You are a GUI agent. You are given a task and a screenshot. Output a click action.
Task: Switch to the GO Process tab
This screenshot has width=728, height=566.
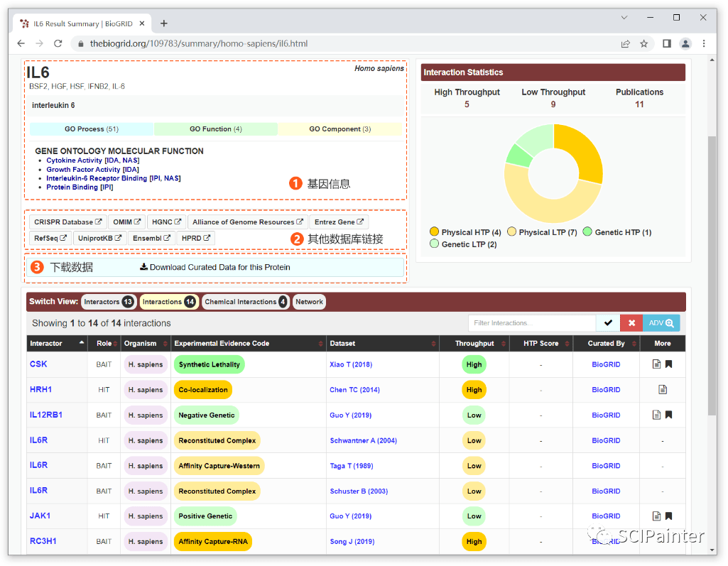point(91,129)
